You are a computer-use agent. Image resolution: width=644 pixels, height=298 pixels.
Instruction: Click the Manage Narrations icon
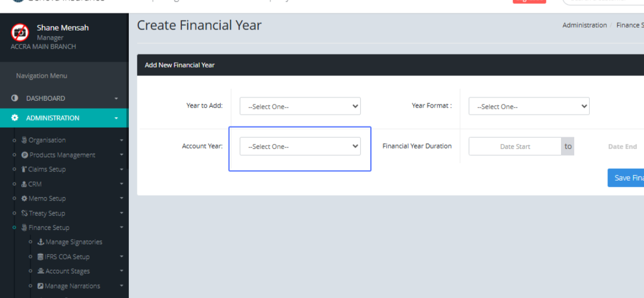click(41, 286)
